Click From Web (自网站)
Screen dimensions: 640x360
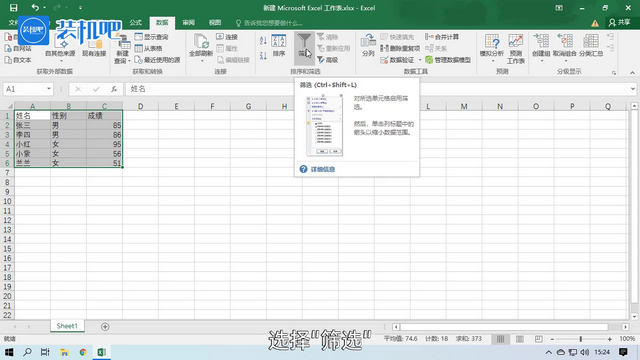tap(18, 48)
